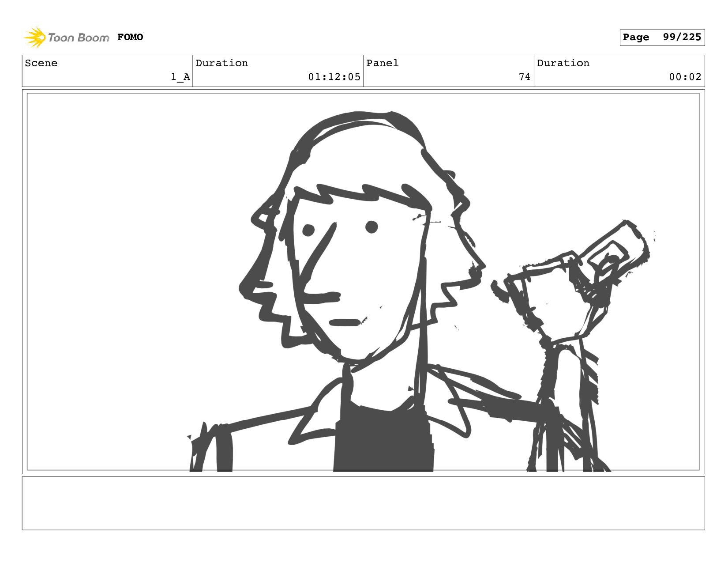
Task: Select the scene duration 01:12:05
Action: tap(334, 77)
